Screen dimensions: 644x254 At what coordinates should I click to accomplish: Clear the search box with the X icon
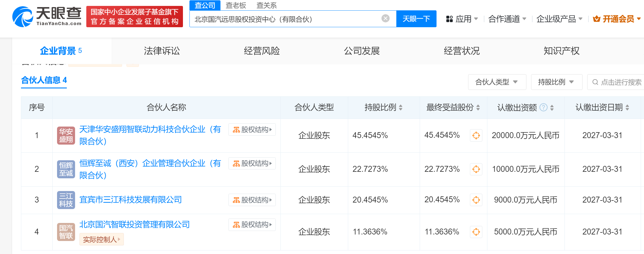(385, 19)
